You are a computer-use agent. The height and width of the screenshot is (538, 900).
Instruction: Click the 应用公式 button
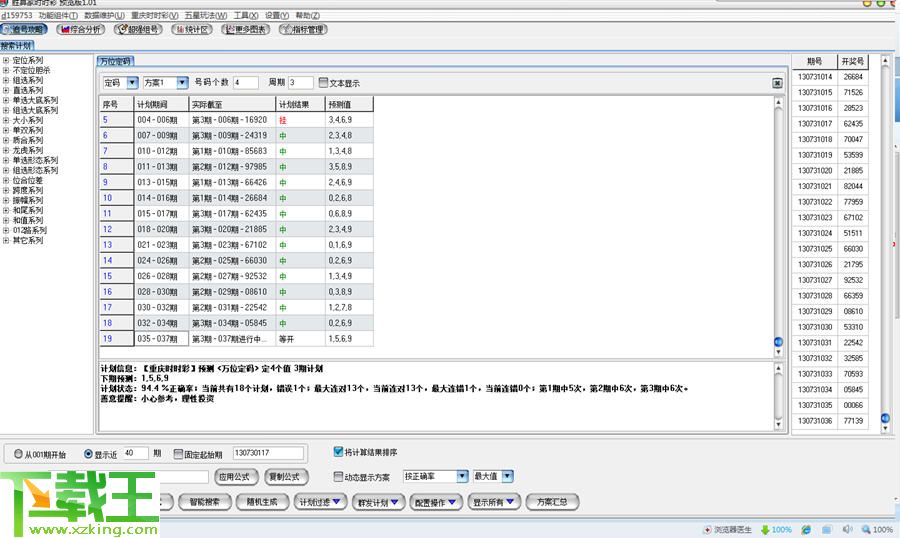[234, 477]
